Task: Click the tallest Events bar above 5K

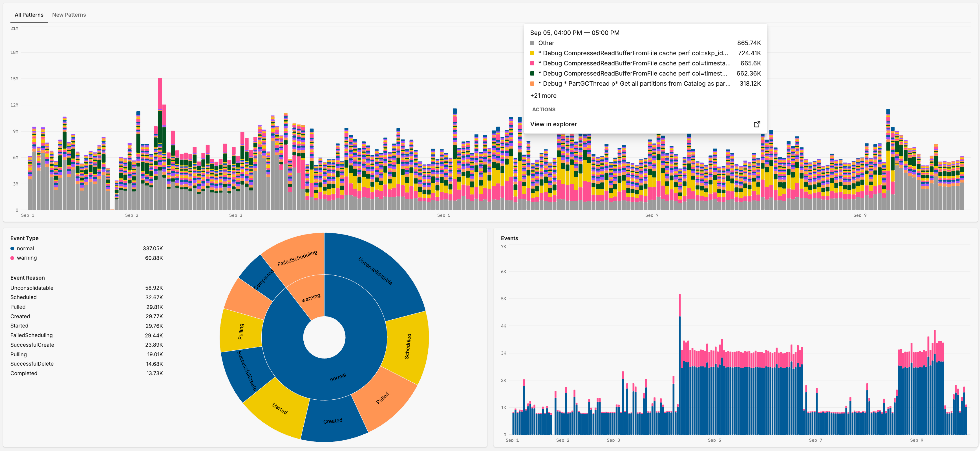Action: click(x=679, y=364)
